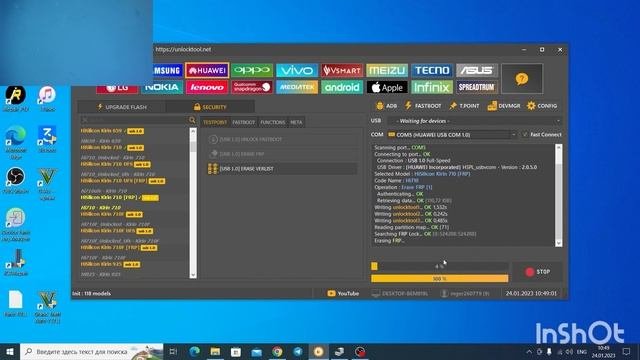
Task: Open iTunes desktop shortcut
Action: [x=47, y=99]
